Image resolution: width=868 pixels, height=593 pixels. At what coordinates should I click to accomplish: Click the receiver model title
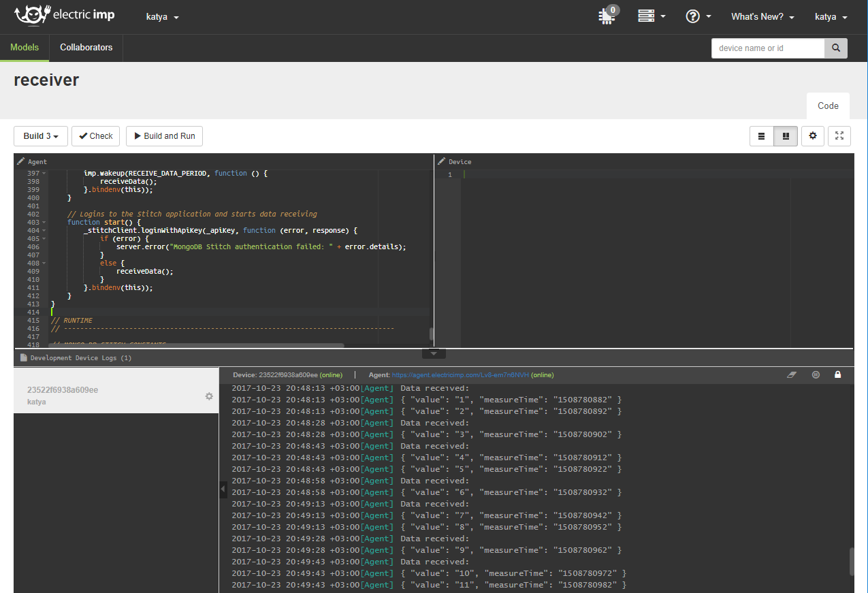click(46, 80)
